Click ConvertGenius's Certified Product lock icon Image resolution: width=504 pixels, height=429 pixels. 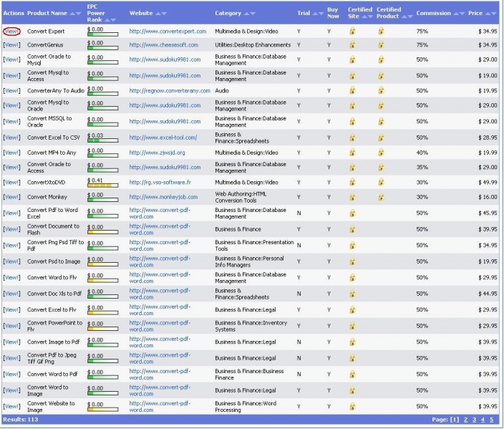click(381, 45)
